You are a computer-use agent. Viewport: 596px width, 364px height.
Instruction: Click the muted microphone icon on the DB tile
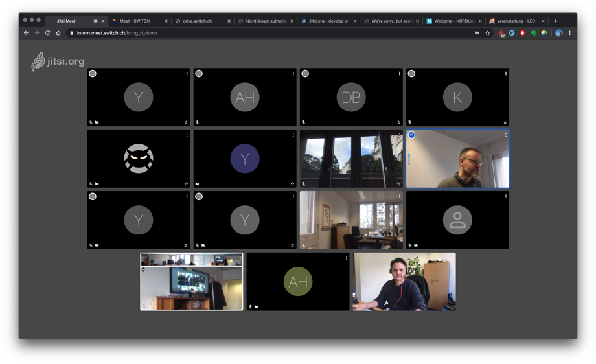[304, 122]
